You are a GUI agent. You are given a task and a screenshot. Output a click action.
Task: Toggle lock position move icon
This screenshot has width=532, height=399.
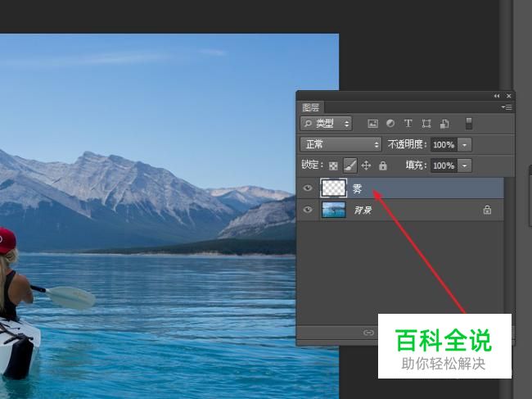point(366,165)
